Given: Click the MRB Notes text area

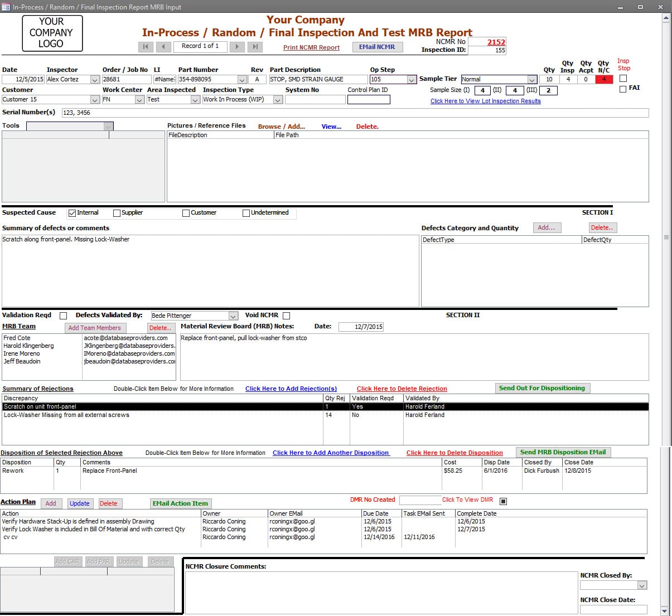Looking at the screenshot, I should (414, 357).
